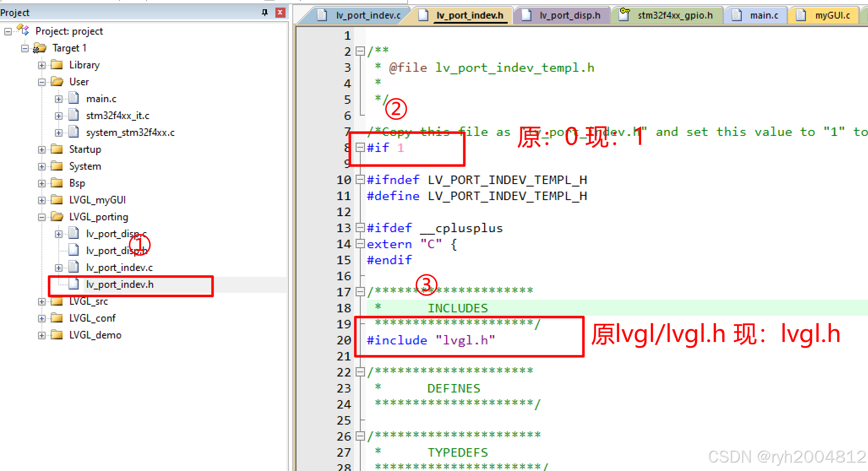Click the Target 1 icon in project tree
868x471 pixels.
pyautogui.click(x=40, y=48)
